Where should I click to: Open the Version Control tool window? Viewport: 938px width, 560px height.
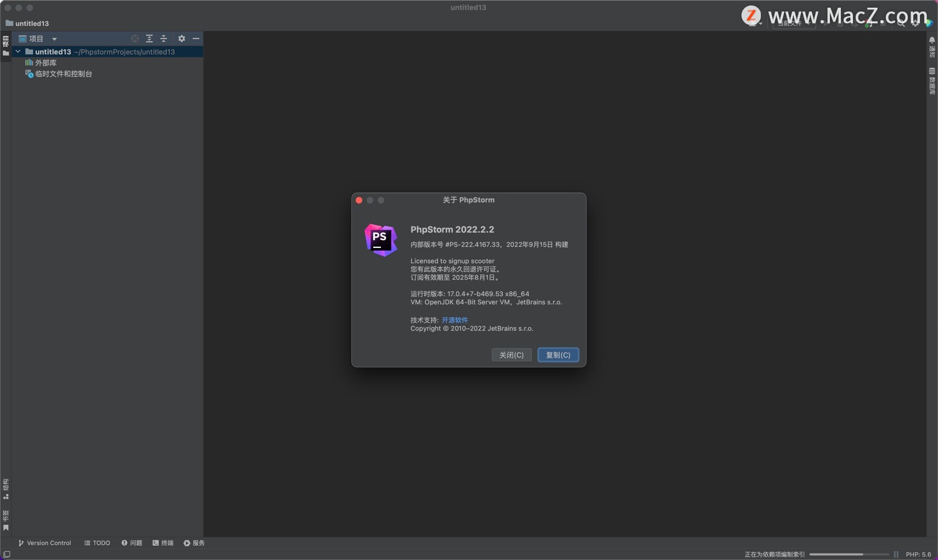point(44,543)
